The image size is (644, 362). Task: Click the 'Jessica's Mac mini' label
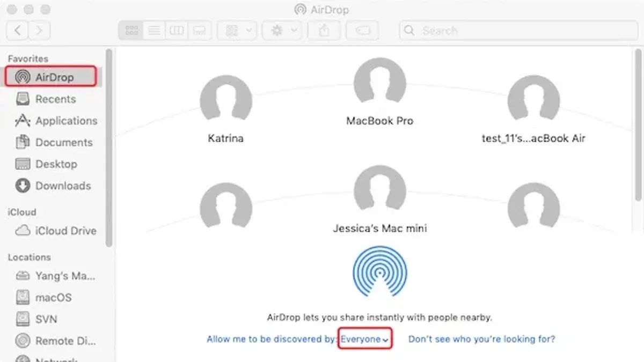(x=380, y=228)
